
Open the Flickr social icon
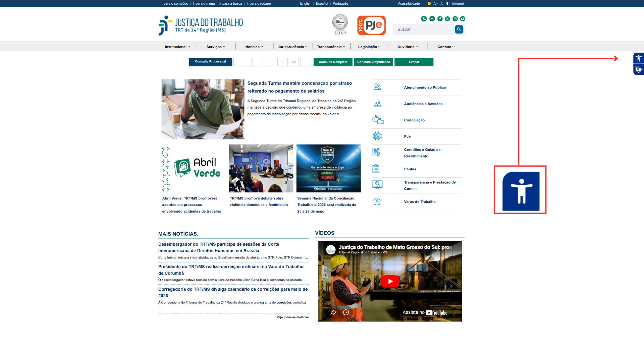(x=432, y=19)
